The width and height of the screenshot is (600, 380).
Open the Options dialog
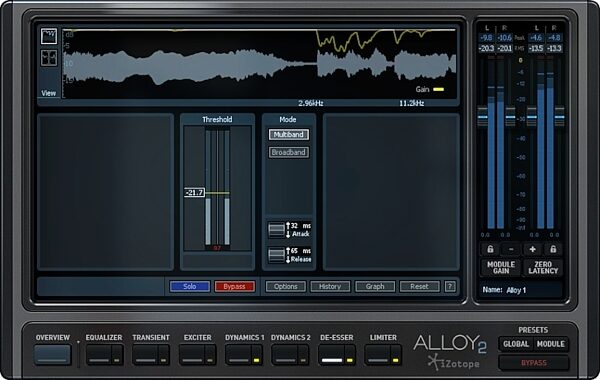pyautogui.click(x=285, y=286)
